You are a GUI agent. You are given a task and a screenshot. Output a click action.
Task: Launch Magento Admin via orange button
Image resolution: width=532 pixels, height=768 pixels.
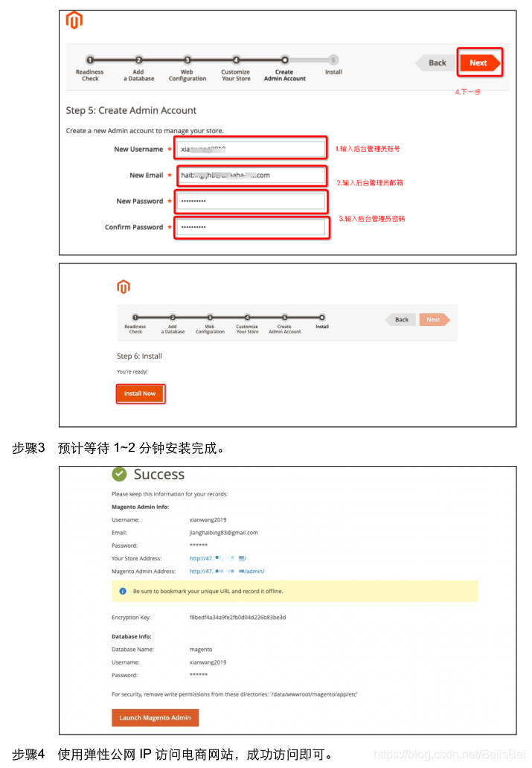155,717
